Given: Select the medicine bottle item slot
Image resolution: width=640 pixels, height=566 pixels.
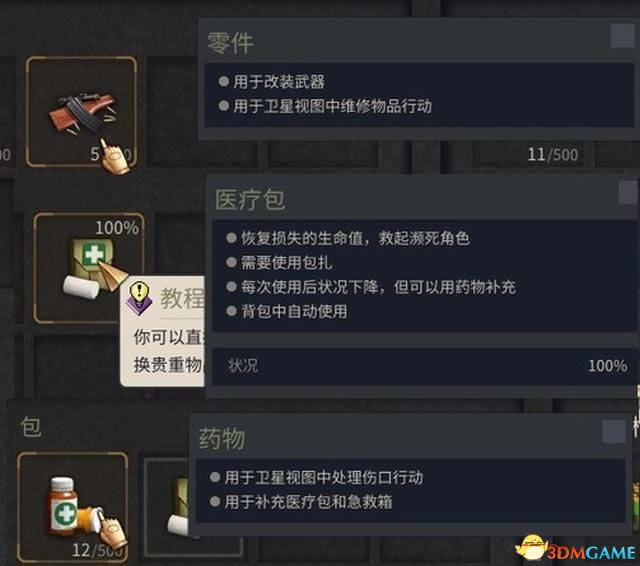Looking at the screenshot, I should (x=72, y=507).
